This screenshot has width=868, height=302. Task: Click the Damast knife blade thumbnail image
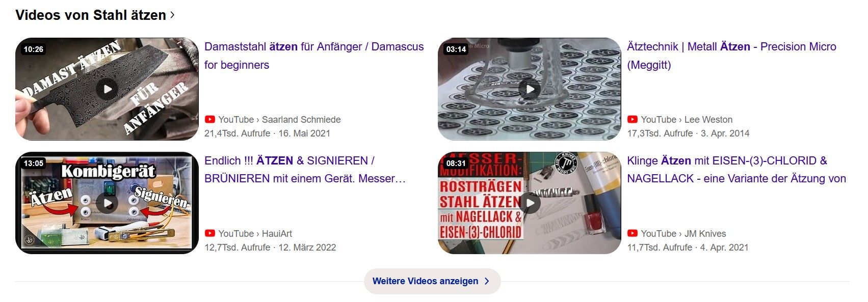[107, 89]
